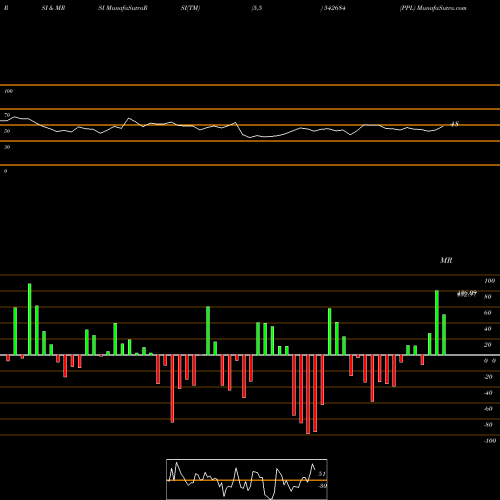Click the 0 label below the RSI panel
Image resolution: width=500 pixels, height=500 pixels.
[5, 171]
